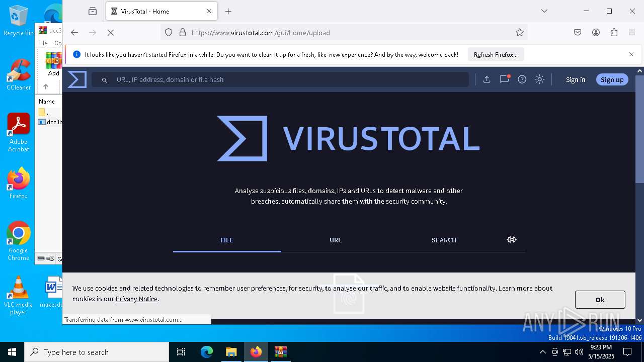
Task: Open a new tab with plus button
Action: point(228,11)
